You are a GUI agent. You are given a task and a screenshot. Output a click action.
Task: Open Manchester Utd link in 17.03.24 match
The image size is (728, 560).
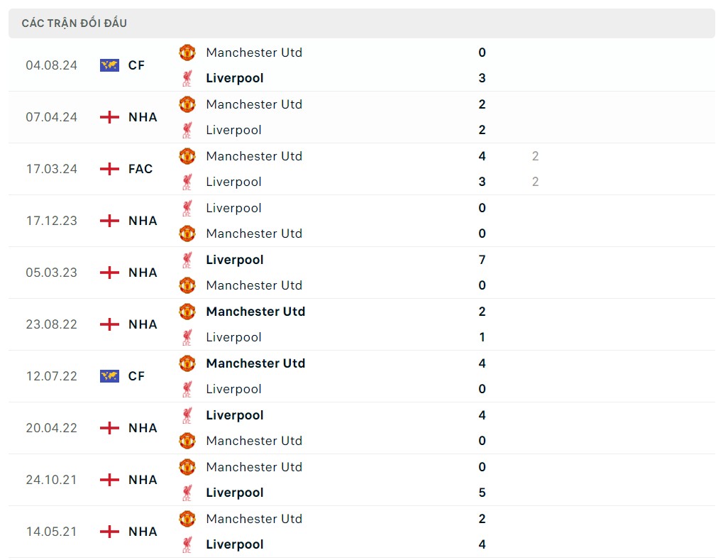254,156
